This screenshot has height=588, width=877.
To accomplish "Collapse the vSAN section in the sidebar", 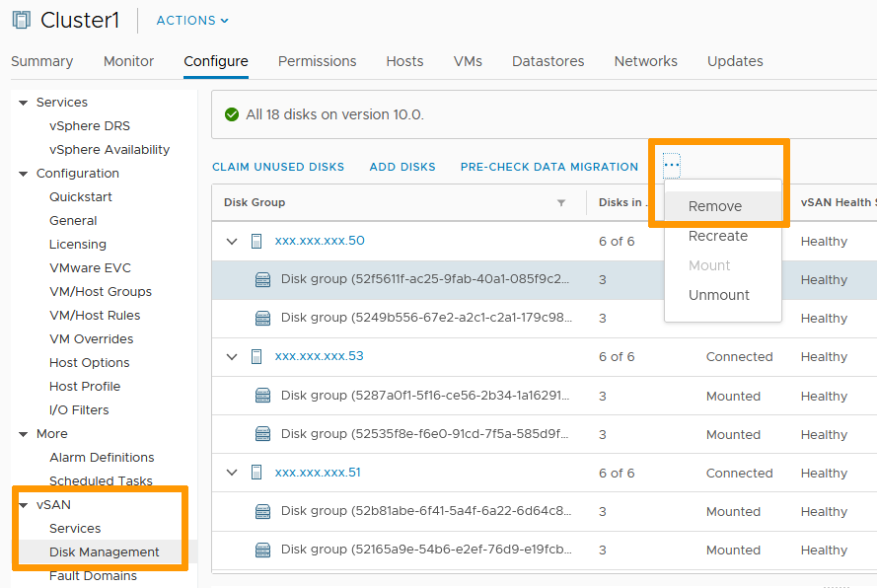I will (23, 504).
